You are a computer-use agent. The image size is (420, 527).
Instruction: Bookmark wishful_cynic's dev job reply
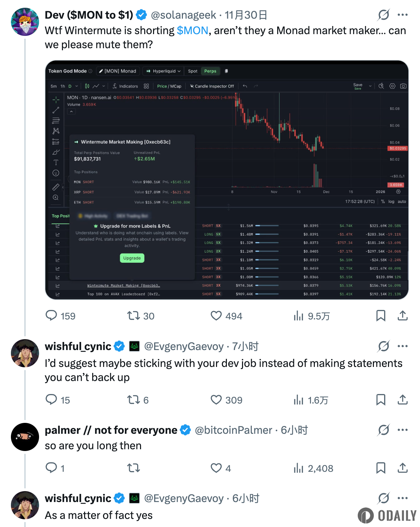[381, 400]
